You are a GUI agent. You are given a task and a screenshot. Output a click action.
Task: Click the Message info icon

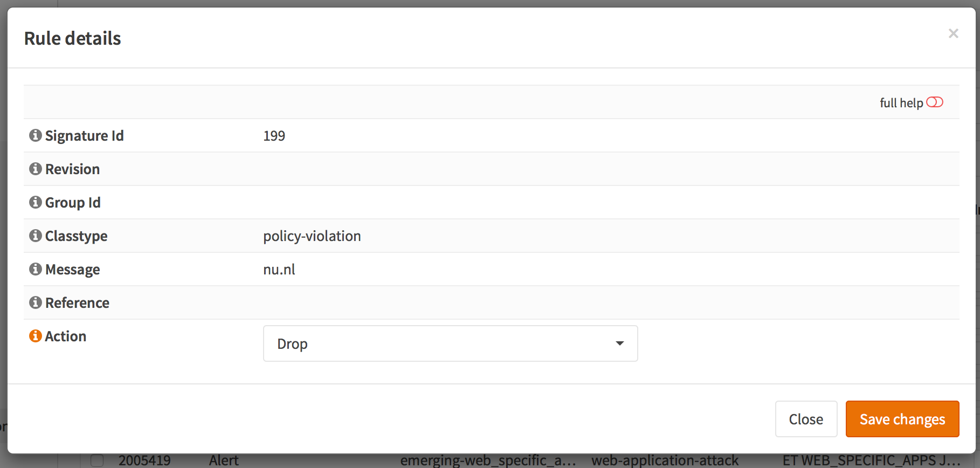36,269
